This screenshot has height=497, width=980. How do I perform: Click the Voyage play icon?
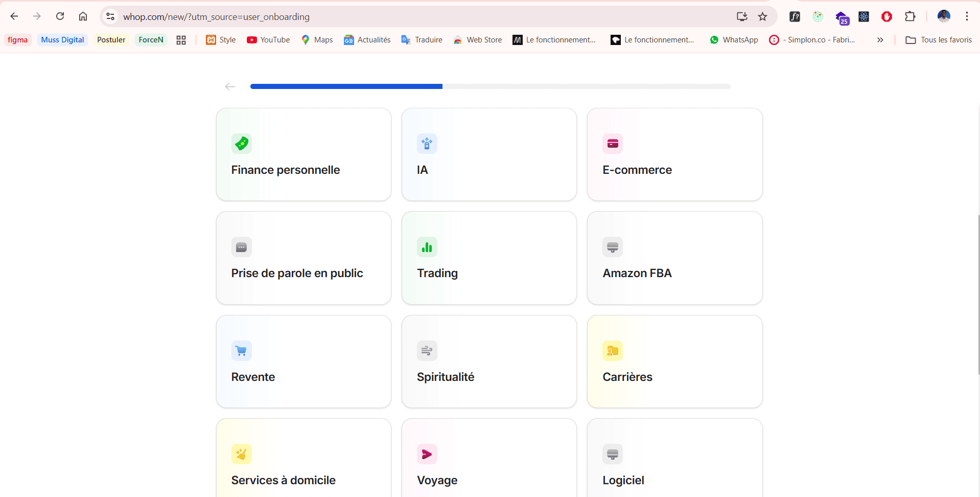click(427, 454)
